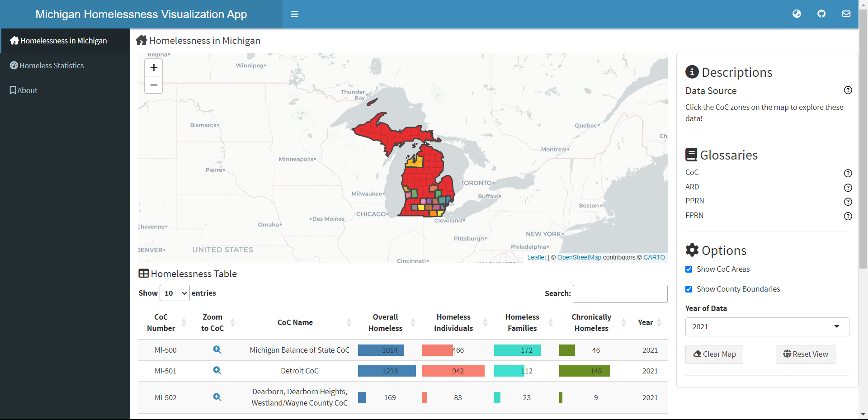Viewport: 868px width, 420px height.
Task: Open Homeless Statistics sidebar item
Action: point(65,66)
